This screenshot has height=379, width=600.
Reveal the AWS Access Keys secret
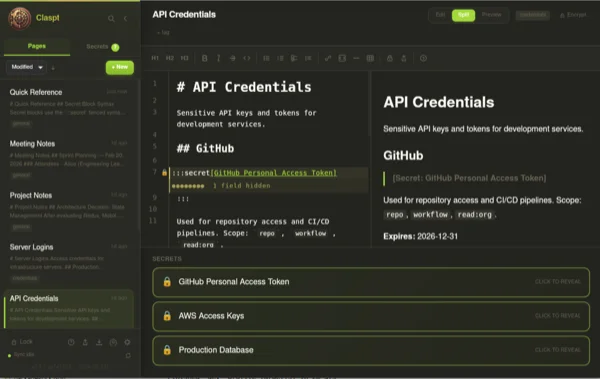[371, 316]
